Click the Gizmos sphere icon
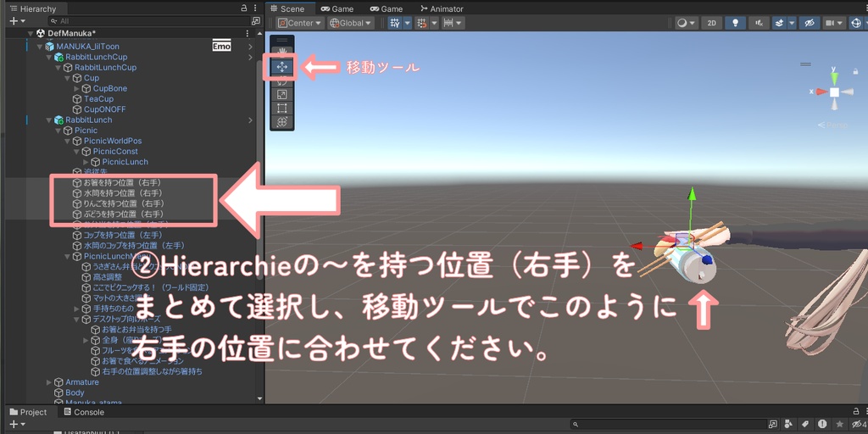This screenshot has height=434, width=868. click(856, 23)
